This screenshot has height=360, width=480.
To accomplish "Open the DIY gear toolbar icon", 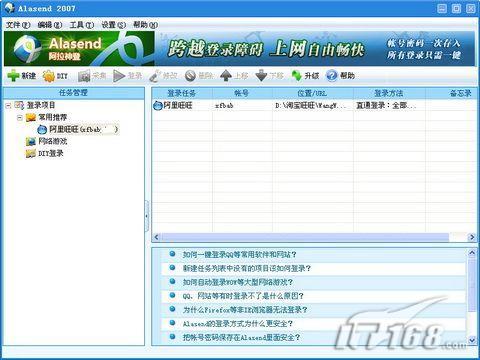I will (49, 76).
